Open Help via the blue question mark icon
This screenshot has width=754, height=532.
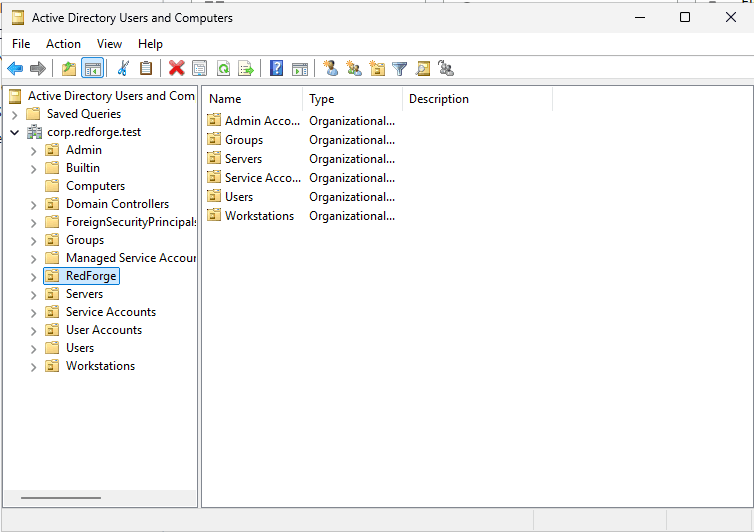276,68
